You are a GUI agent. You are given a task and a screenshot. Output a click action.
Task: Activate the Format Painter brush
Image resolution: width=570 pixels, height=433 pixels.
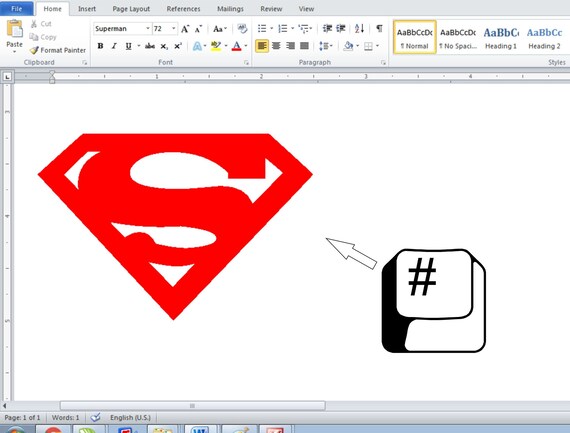(34, 50)
